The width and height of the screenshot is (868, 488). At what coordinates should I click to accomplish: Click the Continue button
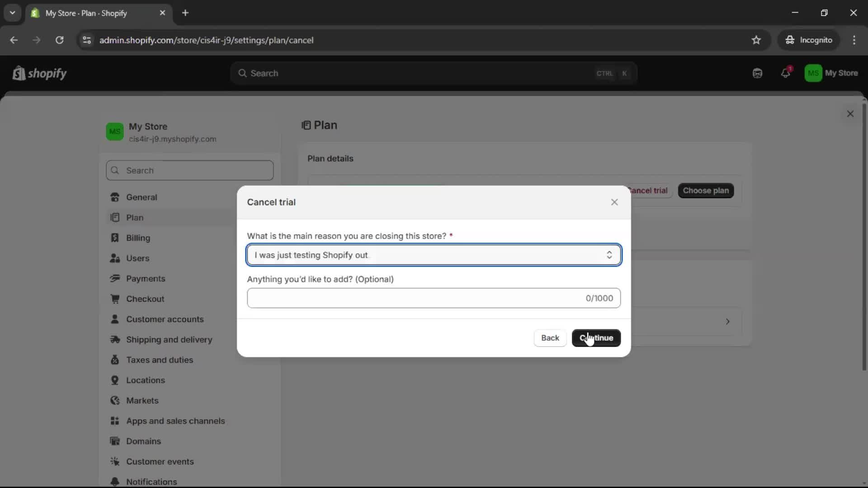(596, 338)
